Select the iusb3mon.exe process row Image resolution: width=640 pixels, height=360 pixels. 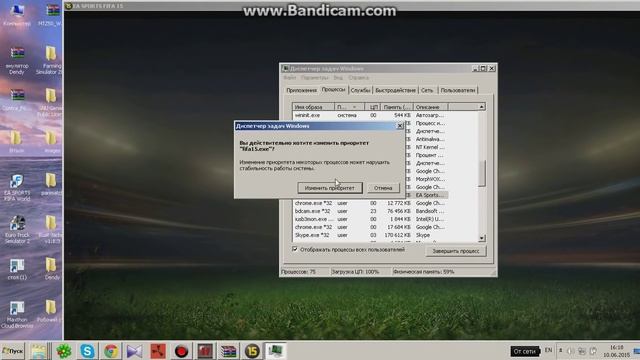tap(369, 219)
